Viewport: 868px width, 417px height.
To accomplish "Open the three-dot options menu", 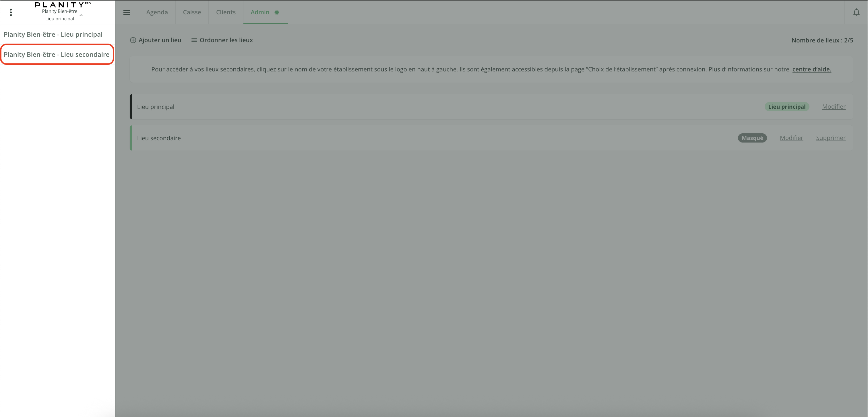I will [11, 12].
